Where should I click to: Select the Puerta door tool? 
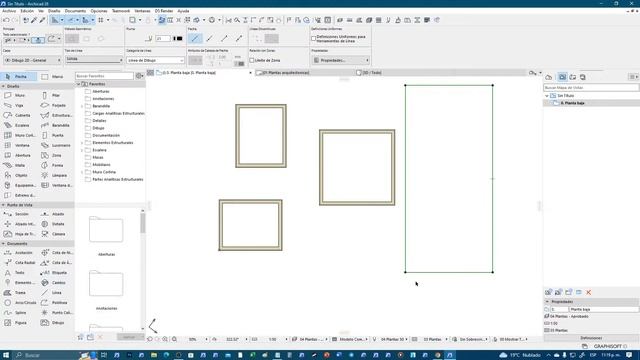pyautogui.click(x=54, y=135)
